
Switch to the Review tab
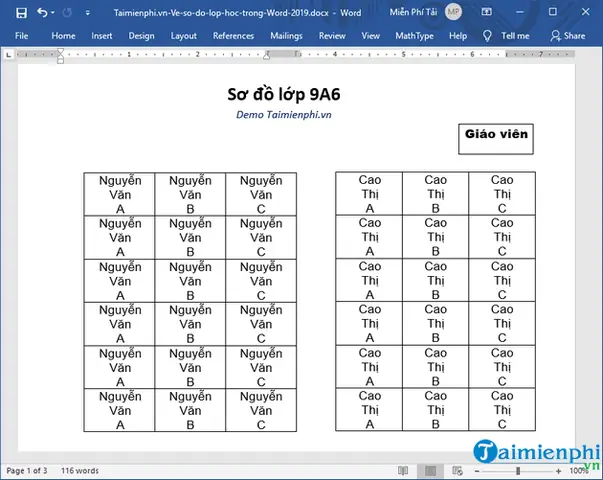pyautogui.click(x=332, y=36)
